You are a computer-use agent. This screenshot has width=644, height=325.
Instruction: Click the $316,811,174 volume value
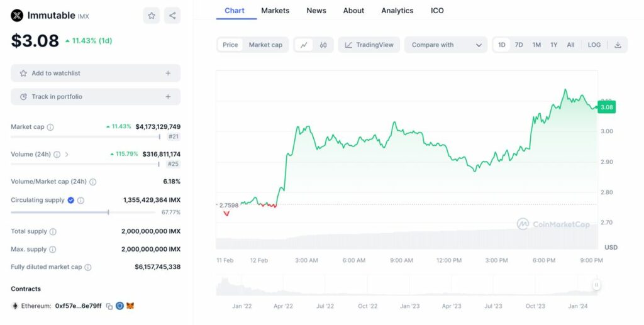(162, 154)
